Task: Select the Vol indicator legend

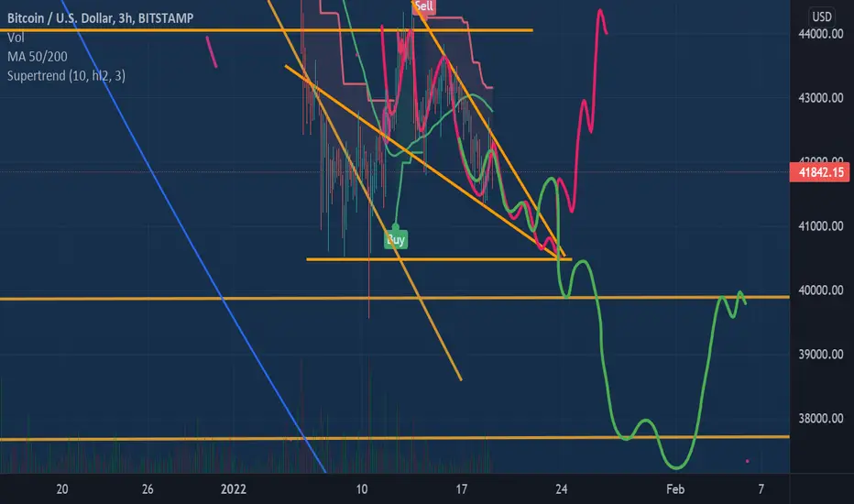Action: (x=16, y=38)
